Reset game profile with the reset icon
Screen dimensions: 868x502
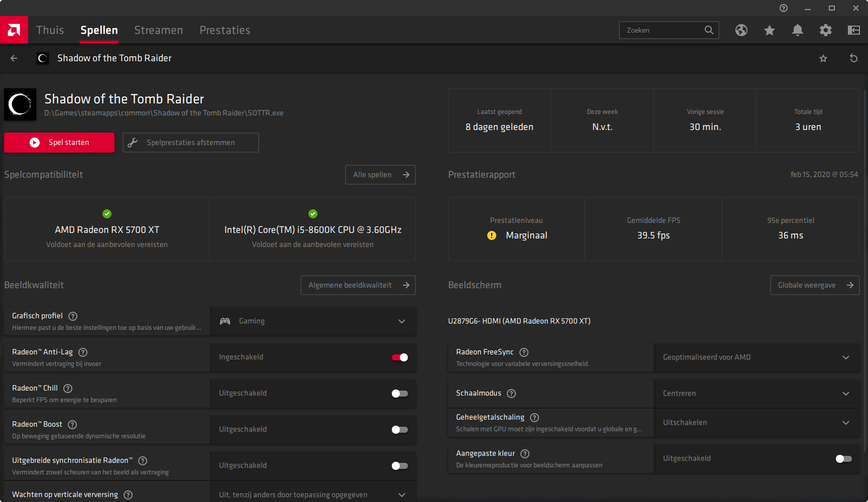tap(853, 58)
